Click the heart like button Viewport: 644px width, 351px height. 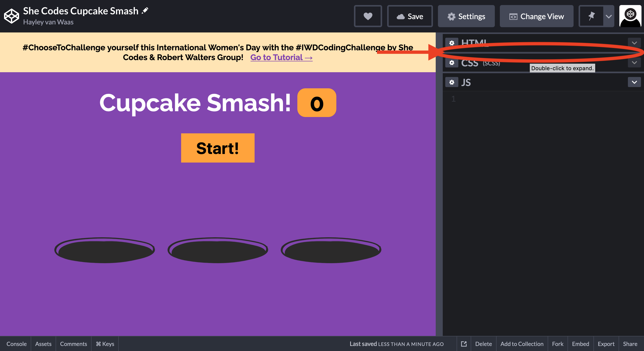(368, 16)
